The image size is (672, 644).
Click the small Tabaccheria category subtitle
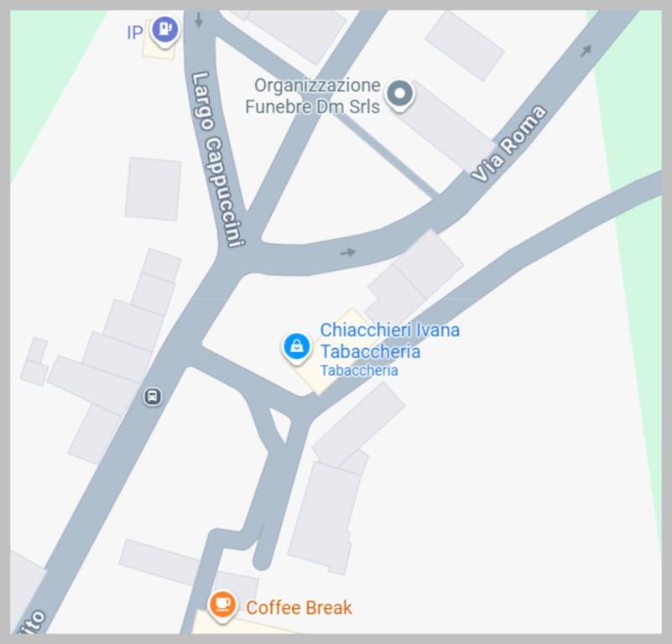(x=359, y=370)
